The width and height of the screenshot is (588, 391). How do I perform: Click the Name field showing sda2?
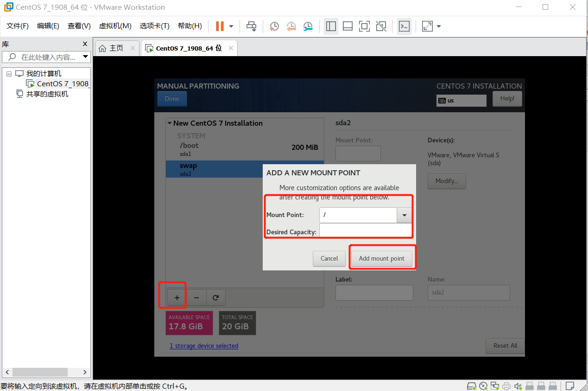coord(469,293)
